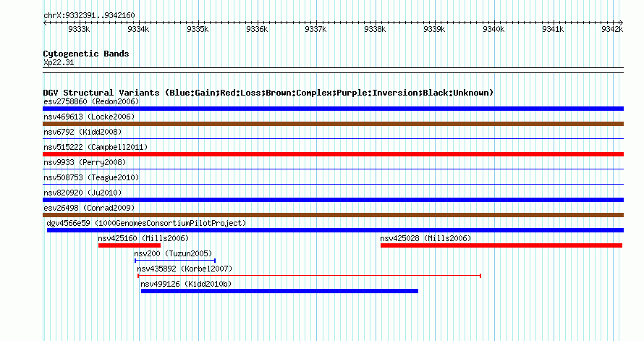This screenshot has height=341, width=644.
Task: Click the nsv435892 (Korbel2007) label
Action: pyautogui.click(x=185, y=269)
